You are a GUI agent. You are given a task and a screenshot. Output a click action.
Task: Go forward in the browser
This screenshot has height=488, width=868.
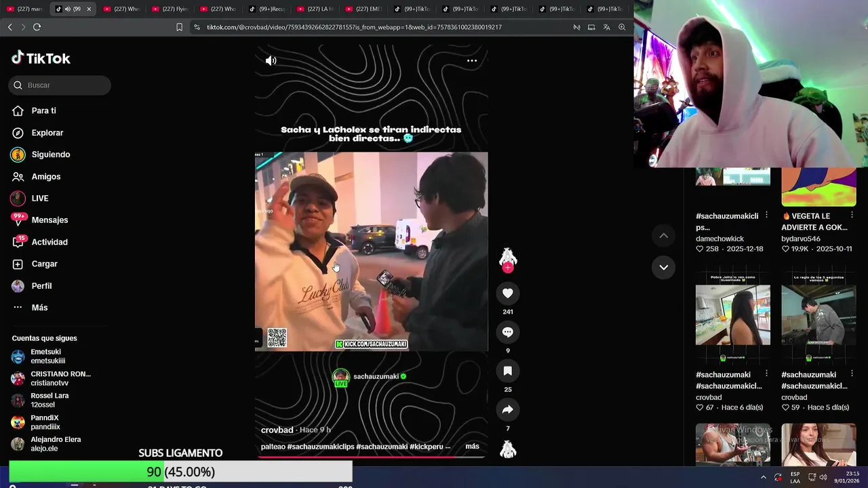(23, 27)
